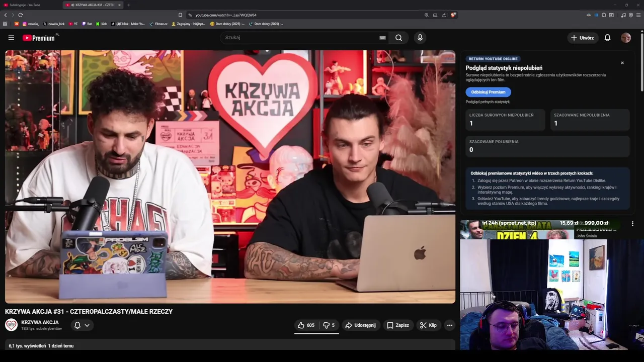Screen dimensions: 644x362
Task: Close the KRZYWA AKCJA #31 tab
Action: (x=119, y=5)
